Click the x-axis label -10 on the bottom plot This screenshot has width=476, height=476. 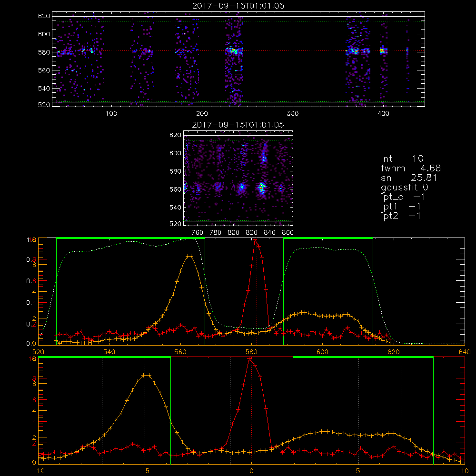38,471
